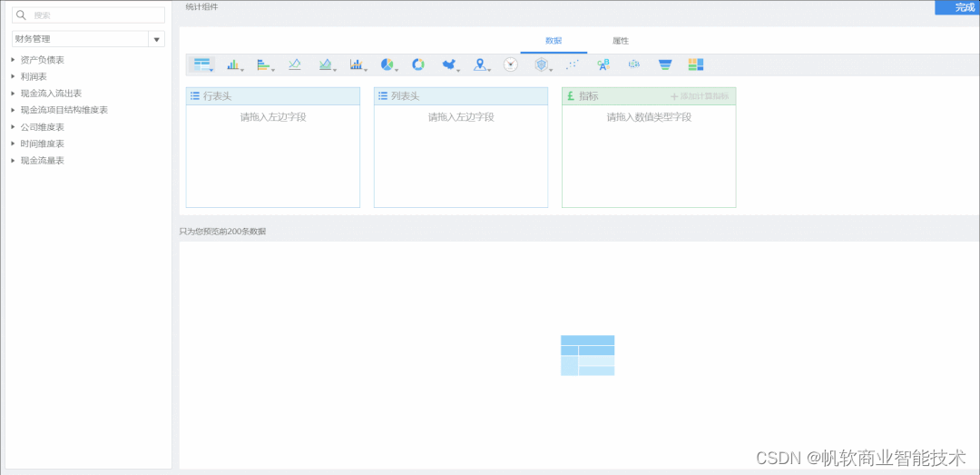Click the table preview placeholder image
The image size is (980, 475).
coord(587,355)
